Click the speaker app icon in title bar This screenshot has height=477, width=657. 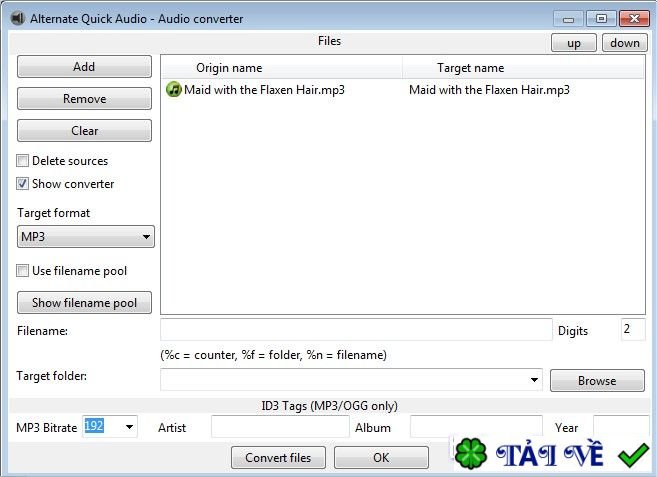18,18
